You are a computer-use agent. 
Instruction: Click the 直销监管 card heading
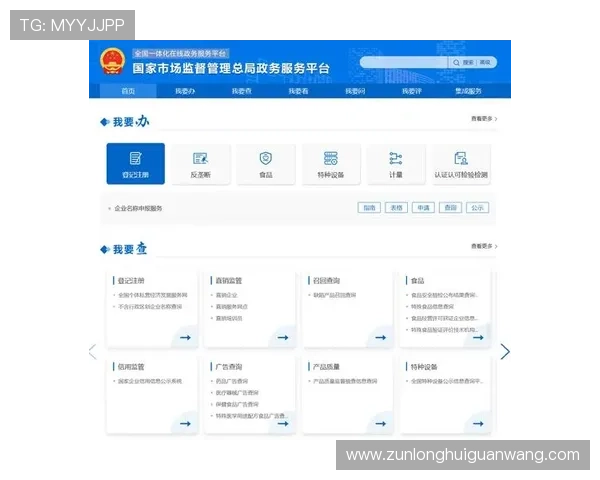click(228, 281)
